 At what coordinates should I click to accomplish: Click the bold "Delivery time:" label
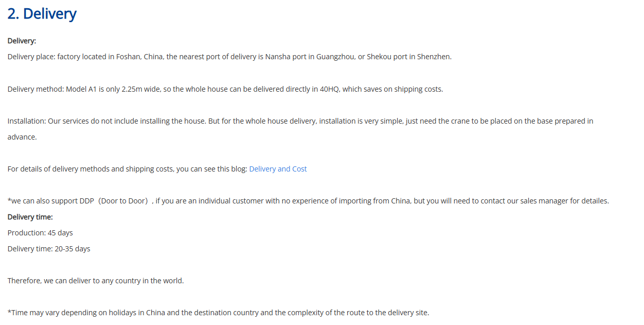click(x=30, y=217)
